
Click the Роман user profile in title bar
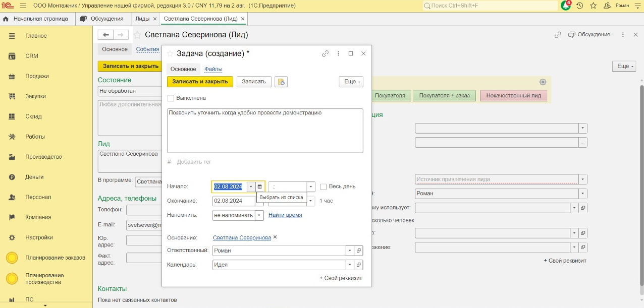click(617, 6)
